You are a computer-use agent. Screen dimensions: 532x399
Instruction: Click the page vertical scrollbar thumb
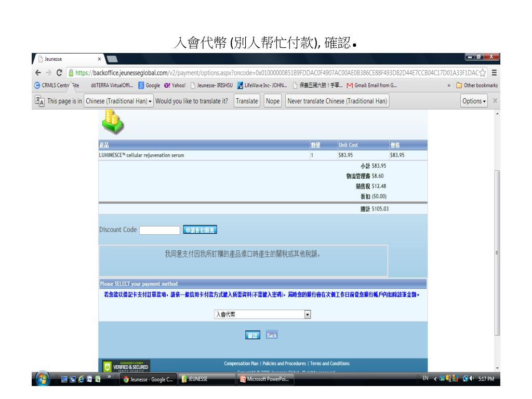(x=497, y=253)
